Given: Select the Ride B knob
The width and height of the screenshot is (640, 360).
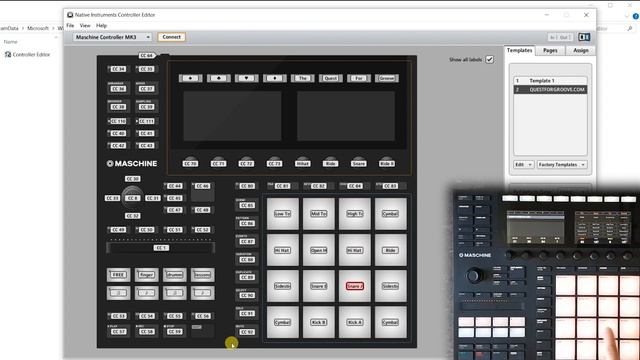Looking at the screenshot, I should (387, 162).
